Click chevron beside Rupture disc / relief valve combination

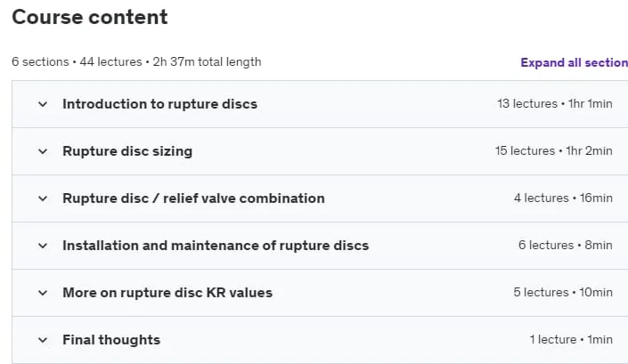click(x=43, y=198)
